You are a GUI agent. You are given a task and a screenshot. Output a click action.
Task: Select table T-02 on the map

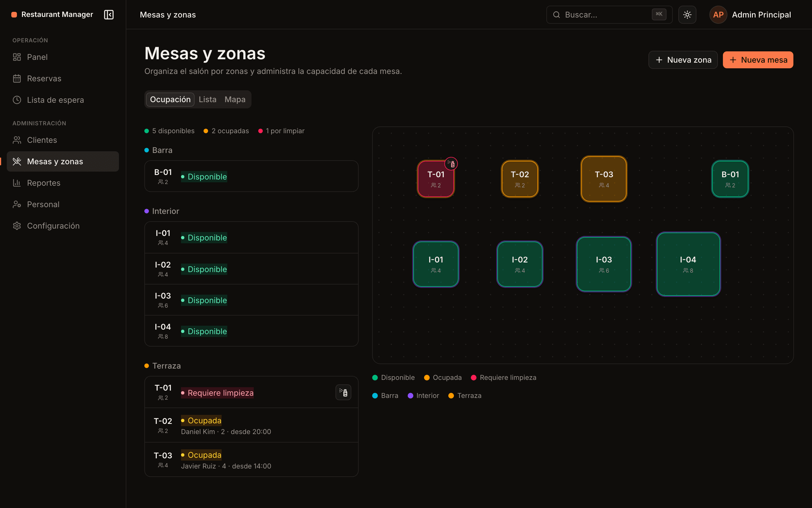(520, 179)
